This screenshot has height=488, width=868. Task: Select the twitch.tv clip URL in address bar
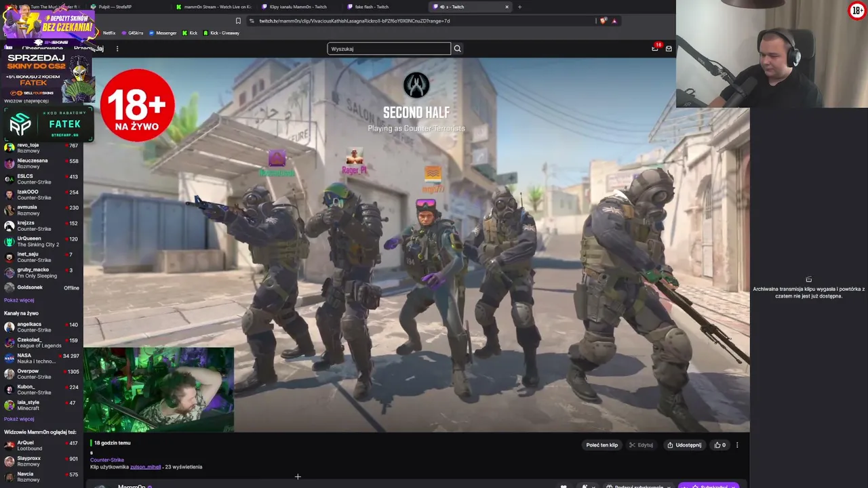coord(354,21)
